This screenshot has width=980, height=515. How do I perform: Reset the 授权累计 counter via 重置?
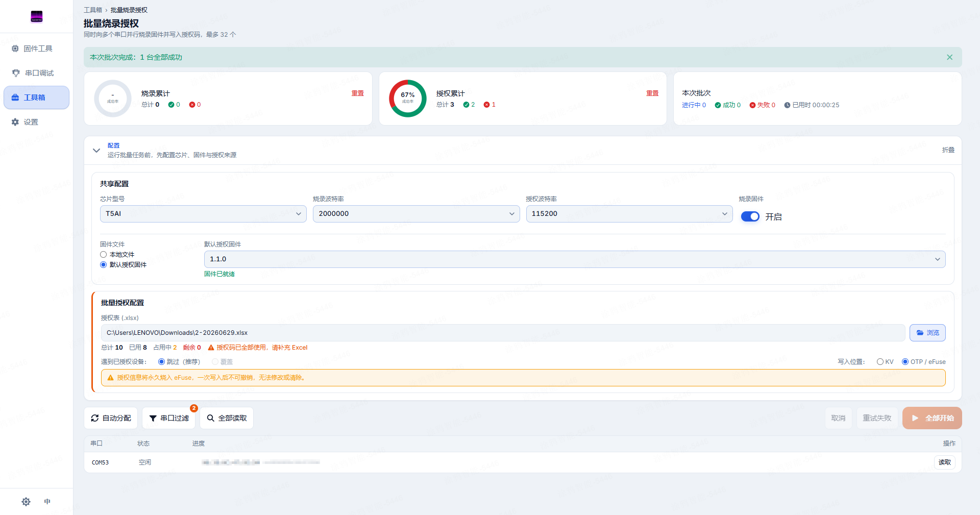coord(652,93)
